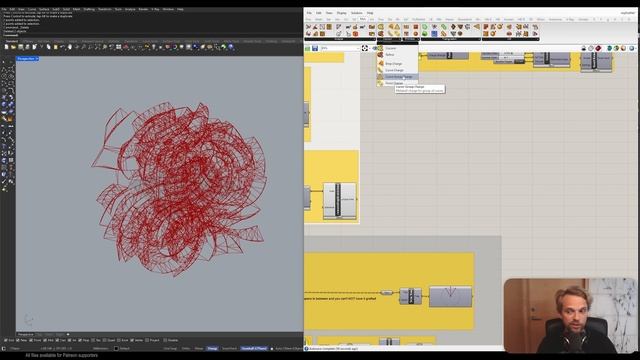Expand the Triangulation panel bar in Grasshopper ribbon
This screenshot has width=640, height=360.
point(451,39)
